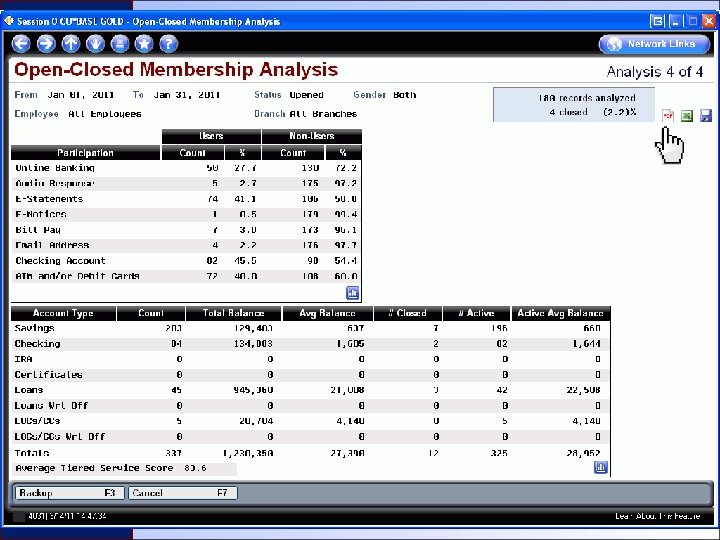Select the LOCs/CCs Wrt Off row
The image size is (720, 540).
tap(311, 437)
